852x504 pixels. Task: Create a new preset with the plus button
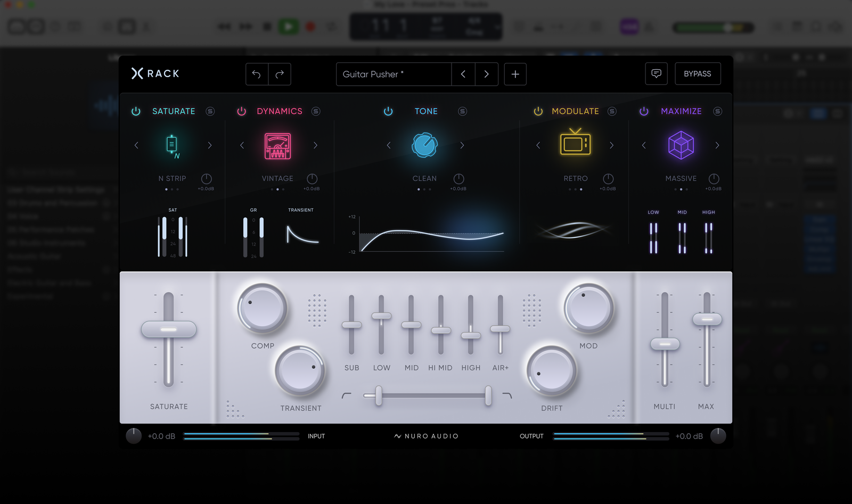pos(515,74)
